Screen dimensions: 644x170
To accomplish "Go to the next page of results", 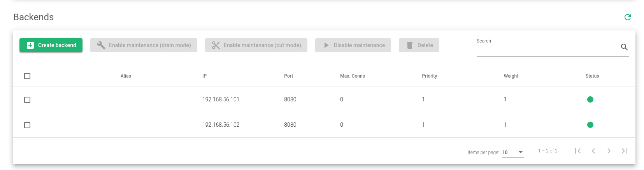I will click(x=609, y=151).
